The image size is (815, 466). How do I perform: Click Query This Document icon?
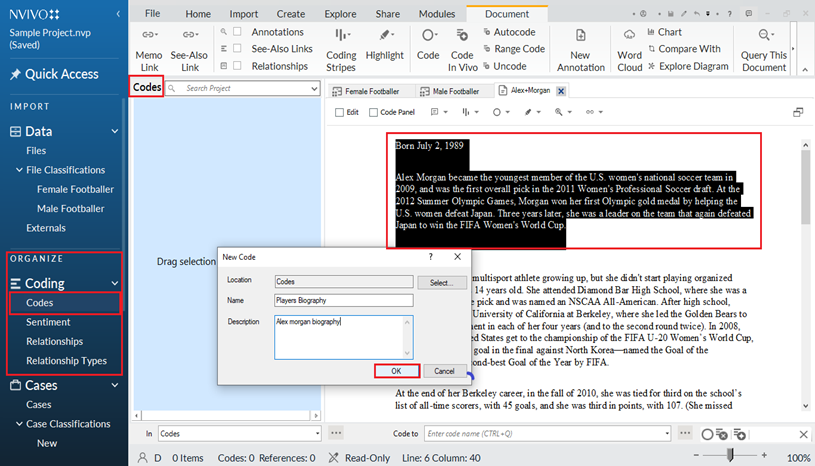pos(764,46)
